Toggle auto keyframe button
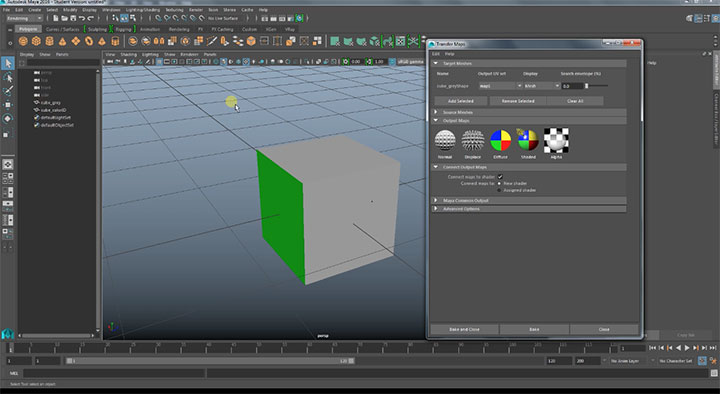The image size is (720, 394). click(702, 361)
